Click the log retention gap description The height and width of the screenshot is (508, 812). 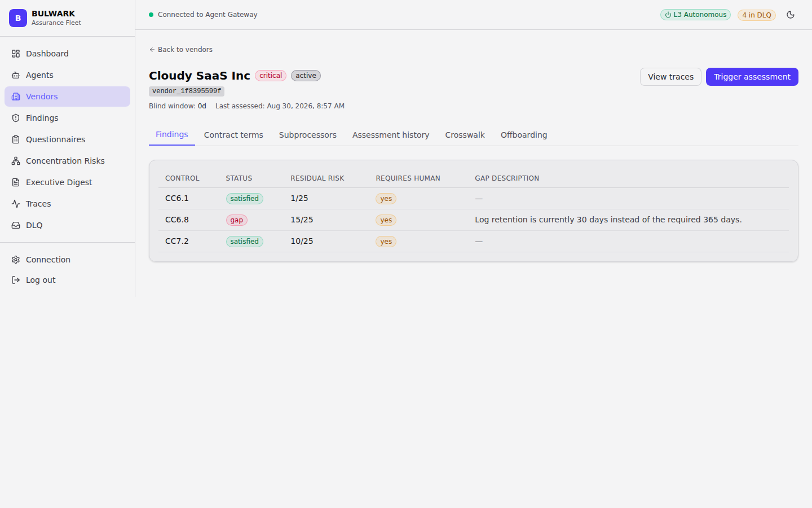click(608, 220)
